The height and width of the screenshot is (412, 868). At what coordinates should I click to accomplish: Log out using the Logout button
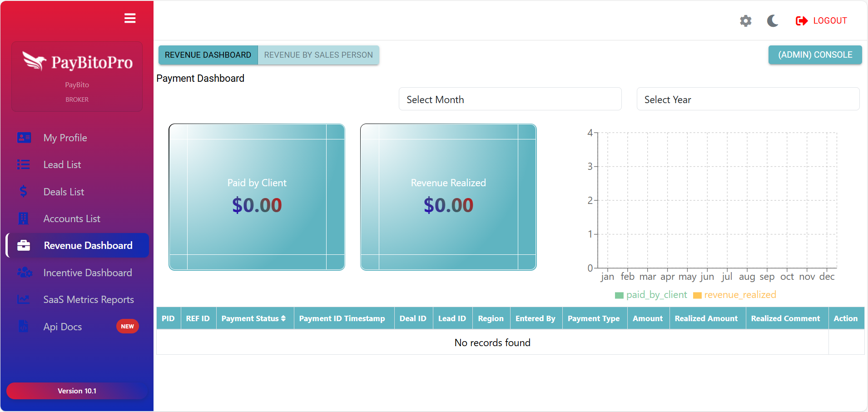click(x=822, y=21)
